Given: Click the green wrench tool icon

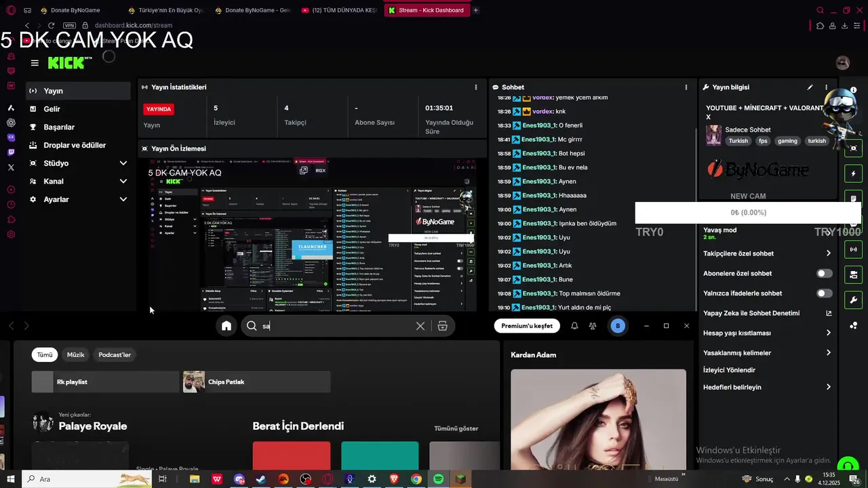Looking at the screenshot, I should (853, 300).
